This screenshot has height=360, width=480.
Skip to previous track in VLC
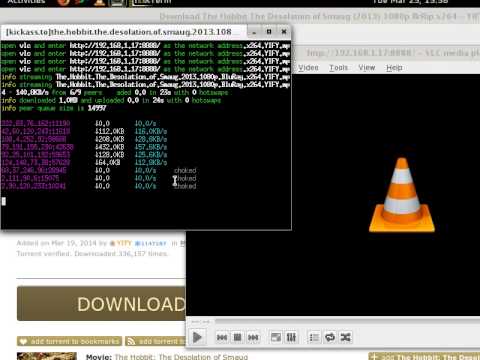click(x=222, y=338)
